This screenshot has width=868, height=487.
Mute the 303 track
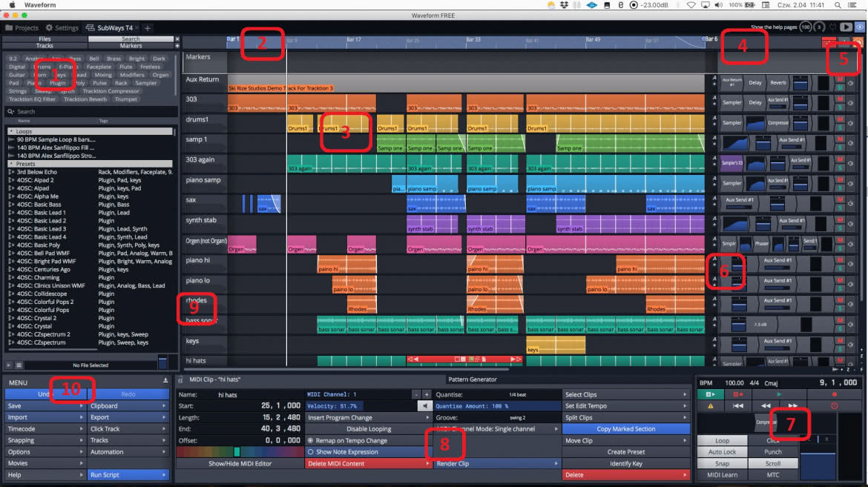point(841,99)
